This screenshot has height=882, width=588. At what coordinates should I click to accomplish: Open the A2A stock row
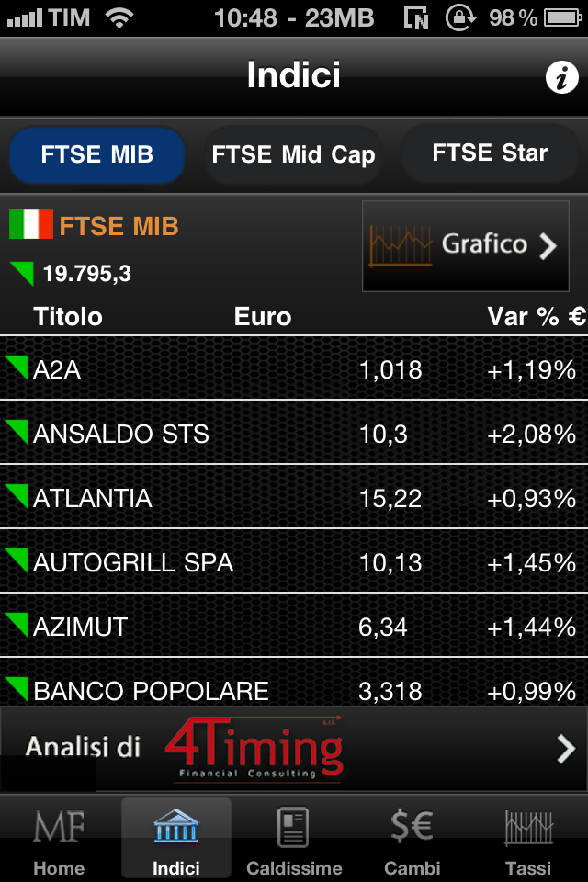[x=294, y=369]
